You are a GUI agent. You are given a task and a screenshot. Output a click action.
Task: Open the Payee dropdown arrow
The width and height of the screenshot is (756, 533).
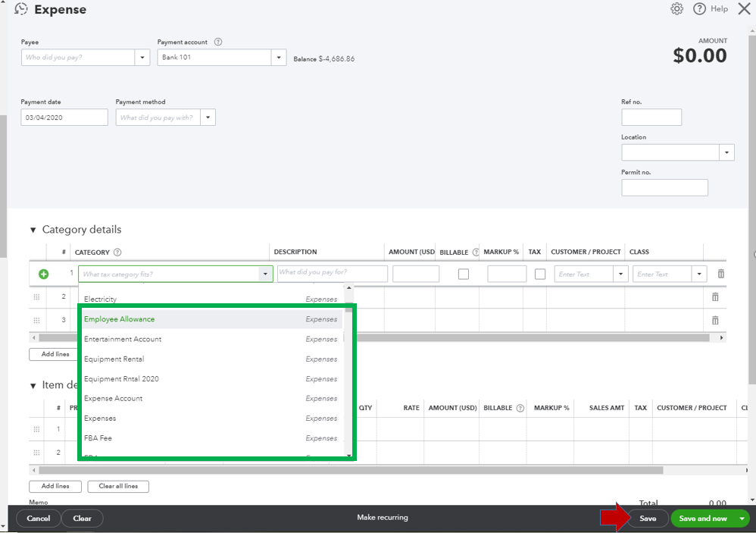click(x=142, y=58)
